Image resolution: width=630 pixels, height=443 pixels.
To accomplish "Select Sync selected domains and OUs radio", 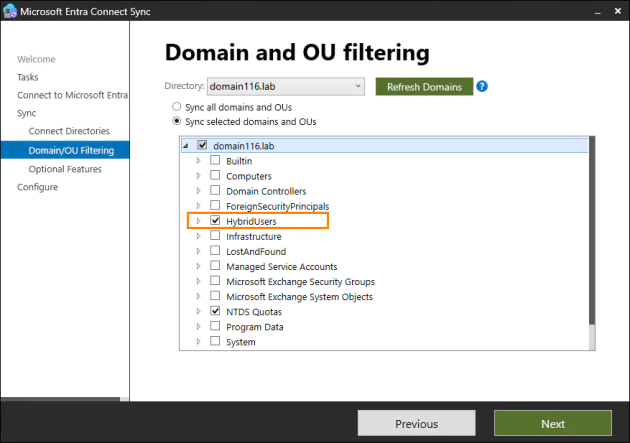I will pyautogui.click(x=176, y=121).
